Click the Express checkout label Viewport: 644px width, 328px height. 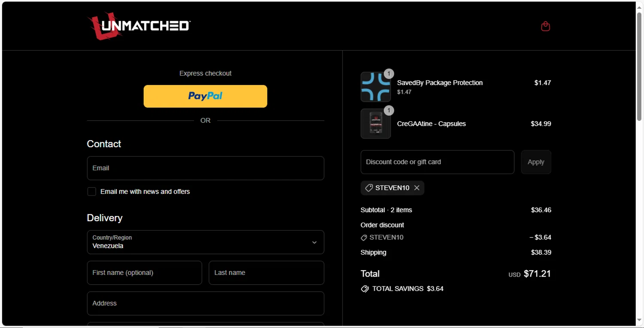pos(205,73)
